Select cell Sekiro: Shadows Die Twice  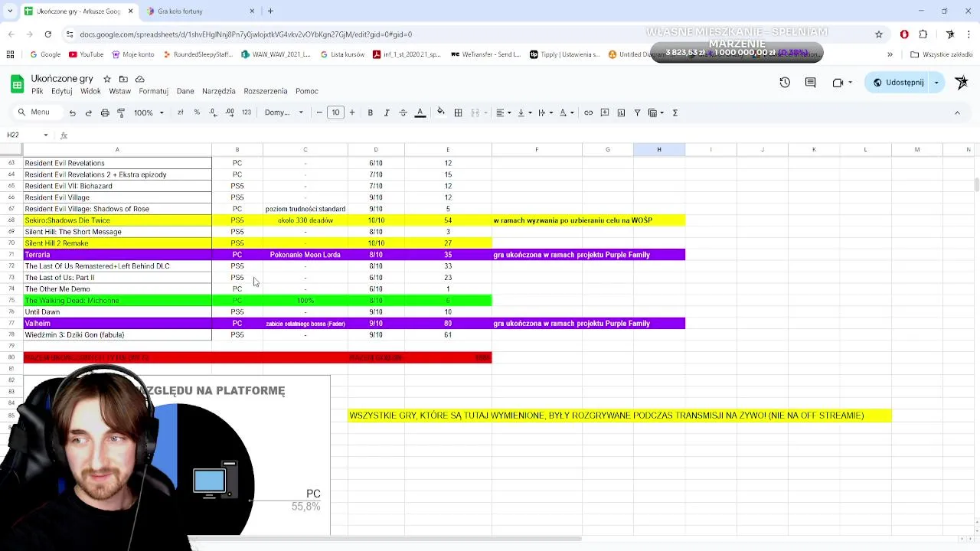pyautogui.click(x=117, y=220)
